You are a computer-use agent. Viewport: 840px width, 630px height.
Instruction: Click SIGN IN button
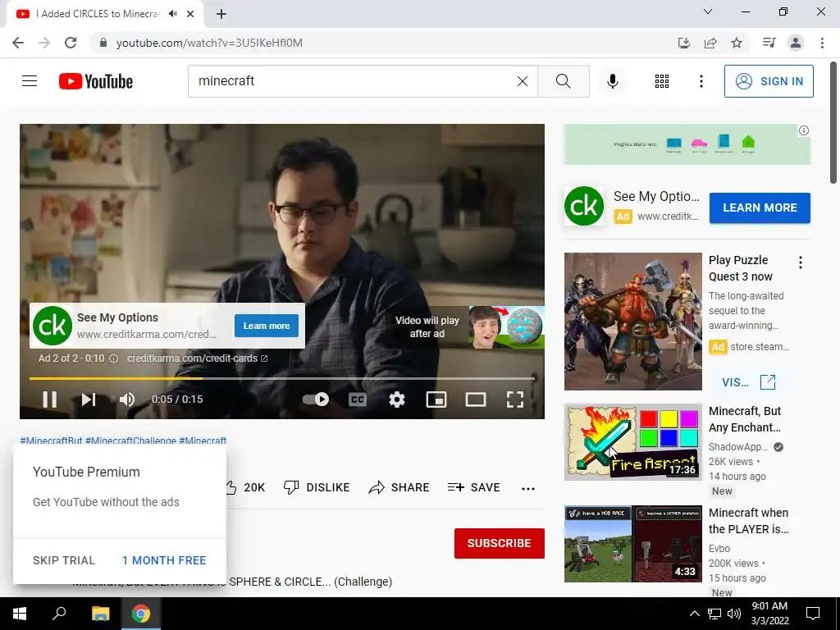pos(769,81)
